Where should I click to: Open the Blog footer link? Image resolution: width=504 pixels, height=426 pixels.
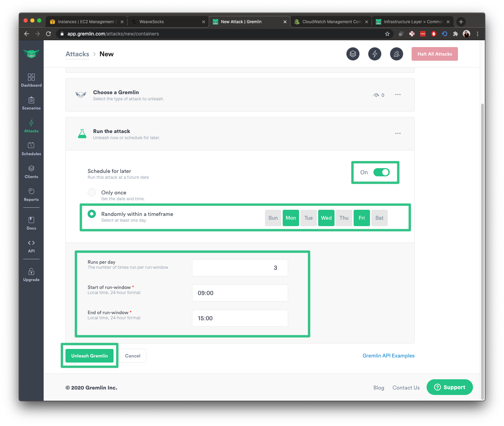coord(379,388)
